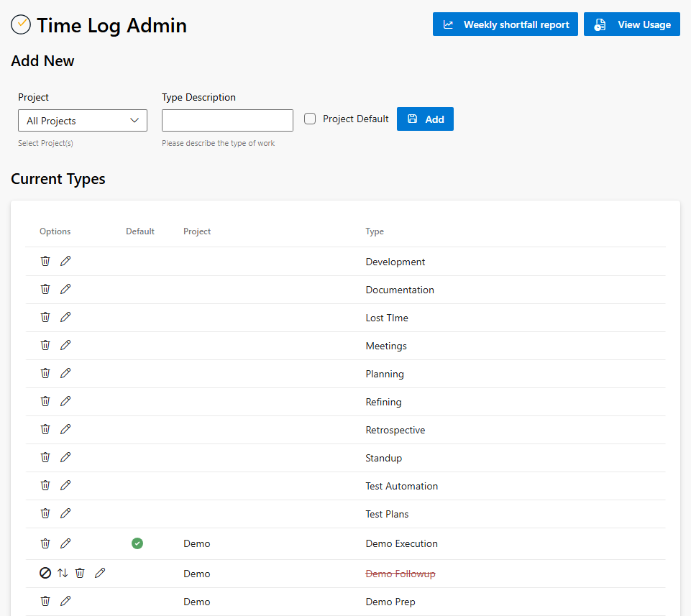
Task: Delete the Documentation type
Action: pyautogui.click(x=45, y=289)
